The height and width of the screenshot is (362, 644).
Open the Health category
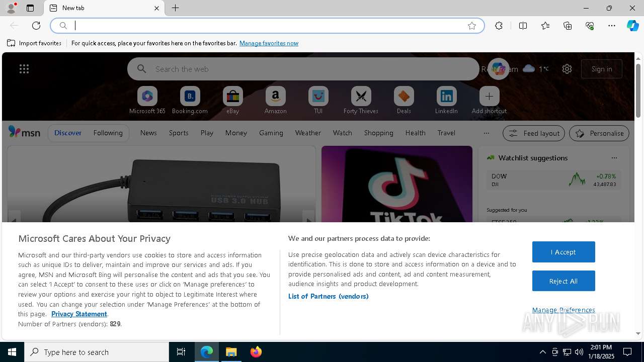(x=415, y=133)
